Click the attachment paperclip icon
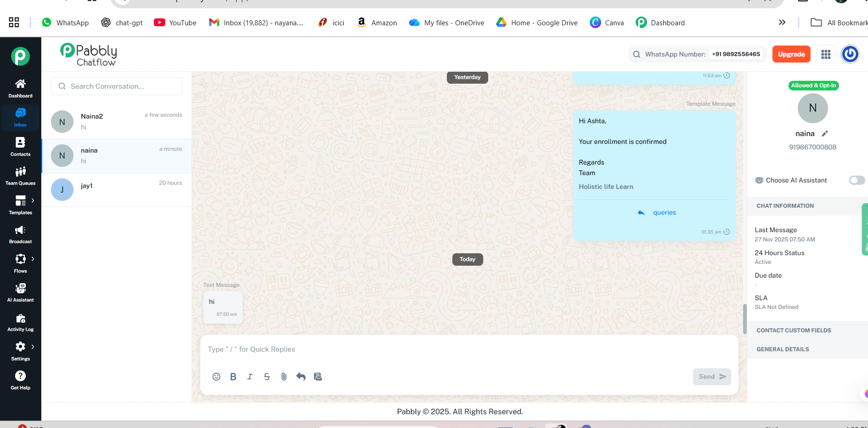868x428 pixels. tap(284, 377)
